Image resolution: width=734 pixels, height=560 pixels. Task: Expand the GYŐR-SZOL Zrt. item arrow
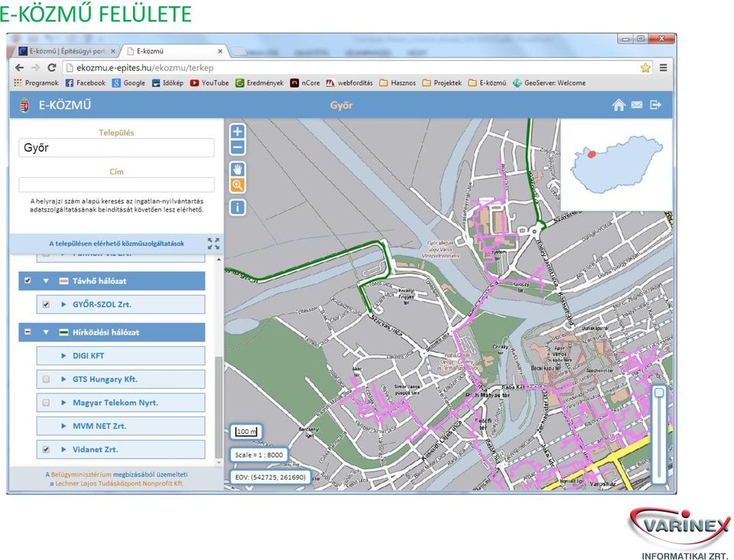63,304
